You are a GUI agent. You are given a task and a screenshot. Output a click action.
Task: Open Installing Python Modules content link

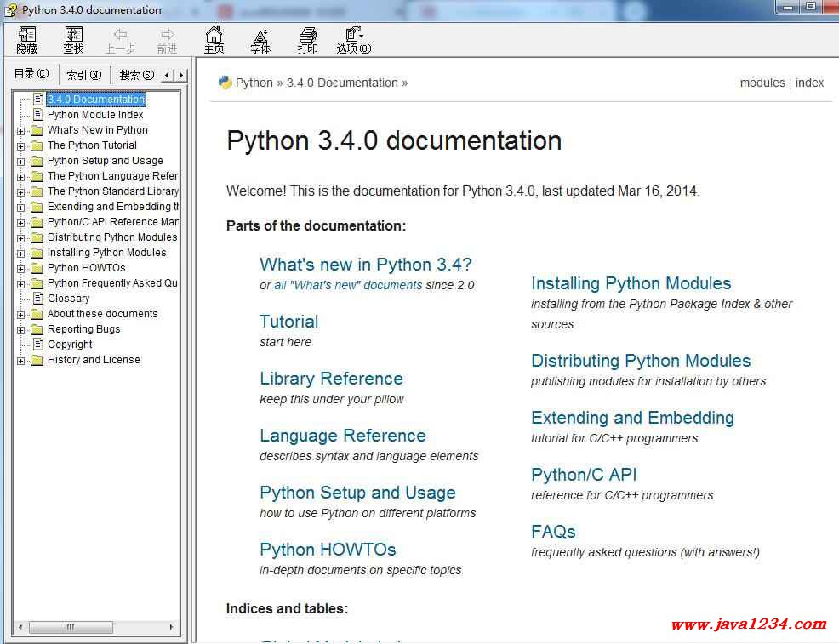pyautogui.click(x=631, y=283)
